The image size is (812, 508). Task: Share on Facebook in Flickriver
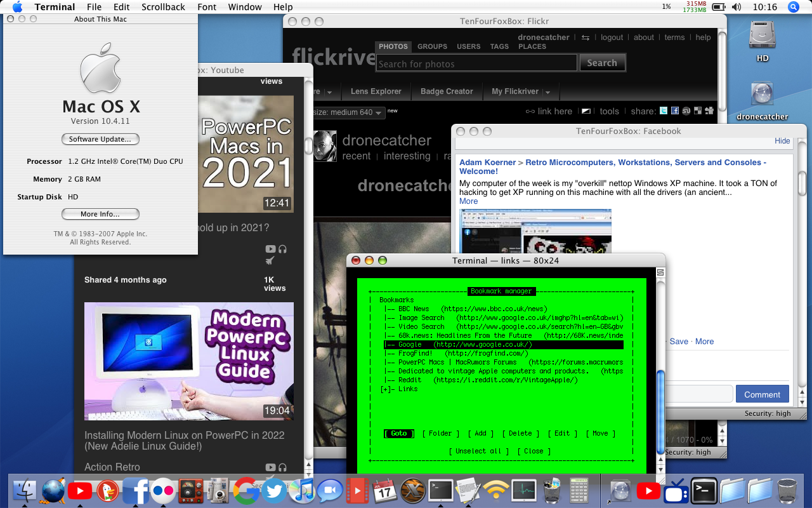[675, 110]
